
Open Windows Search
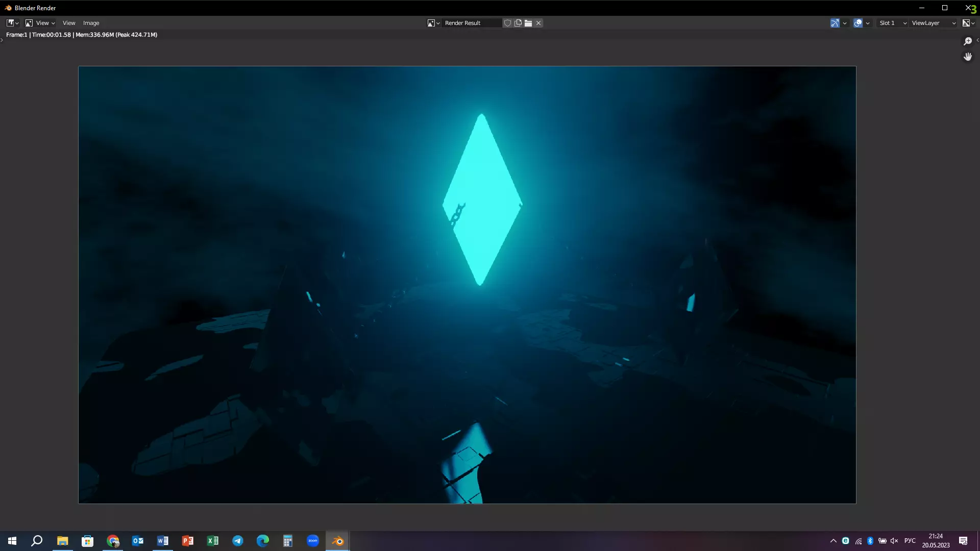coord(37,541)
